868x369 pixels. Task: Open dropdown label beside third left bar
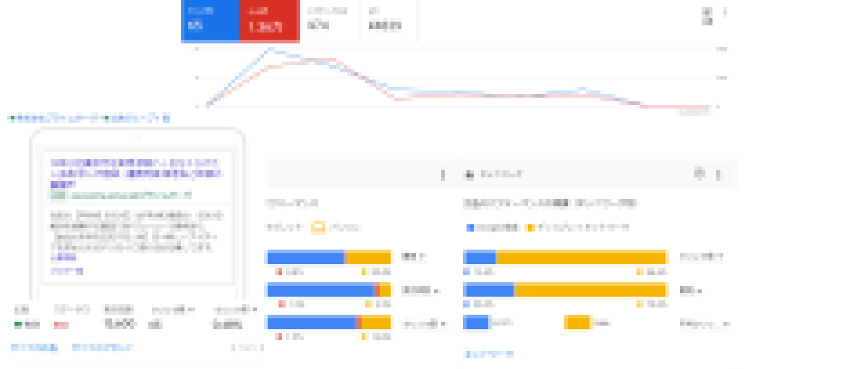tap(424, 323)
